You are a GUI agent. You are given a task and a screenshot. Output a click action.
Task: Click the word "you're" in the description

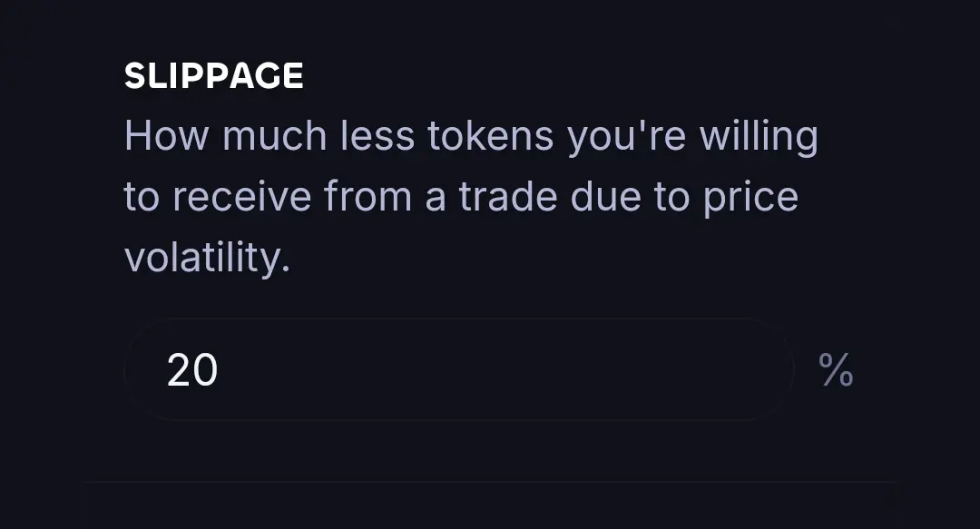tap(626, 137)
